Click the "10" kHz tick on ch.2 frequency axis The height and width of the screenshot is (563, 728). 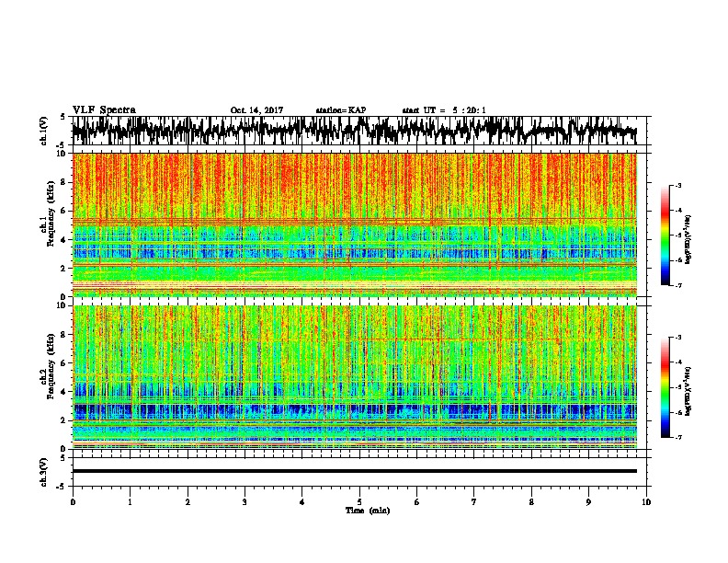click(63, 305)
